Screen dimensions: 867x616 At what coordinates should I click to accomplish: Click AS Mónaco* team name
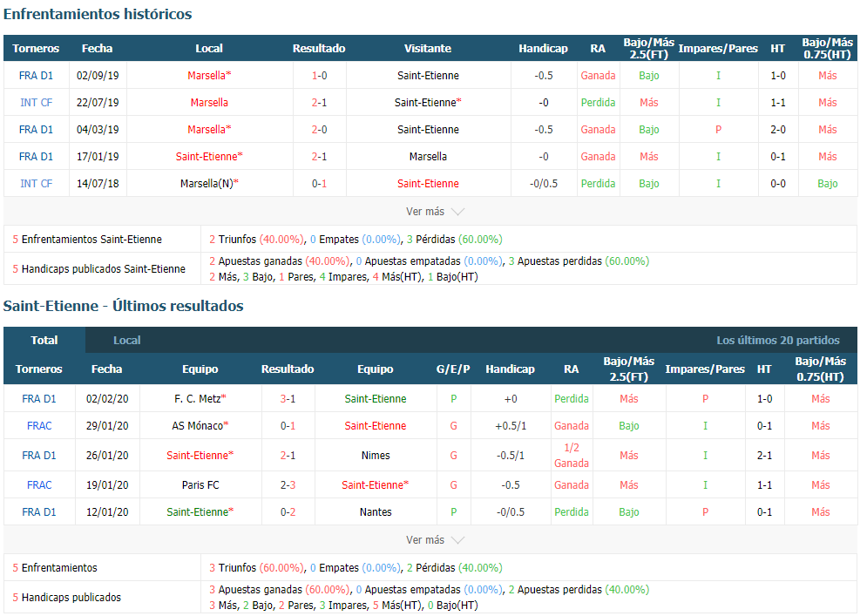coord(200,426)
